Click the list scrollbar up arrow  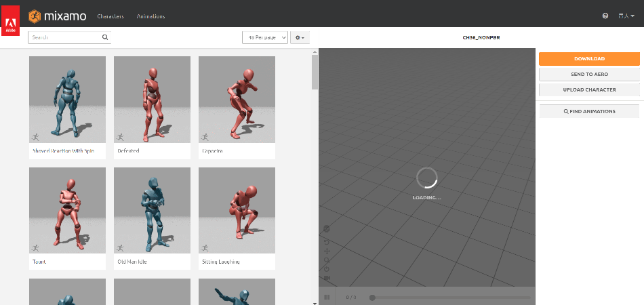(x=315, y=52)
